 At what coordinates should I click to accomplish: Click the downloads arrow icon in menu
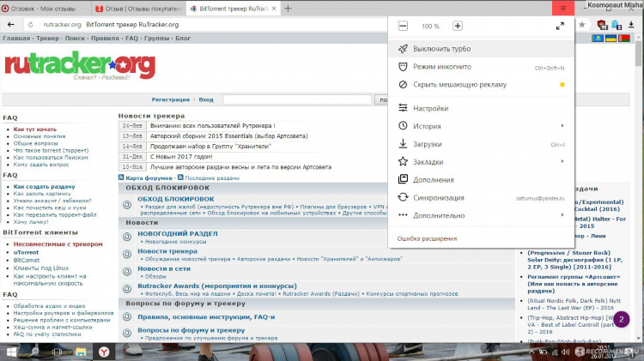coord(403,144)
